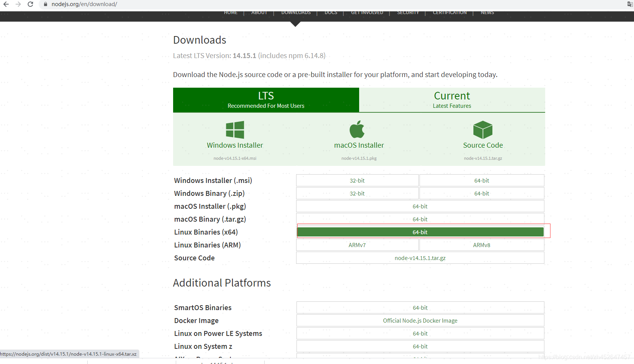Download Windows Binary (.zip) 64-bit

[482, 194]
